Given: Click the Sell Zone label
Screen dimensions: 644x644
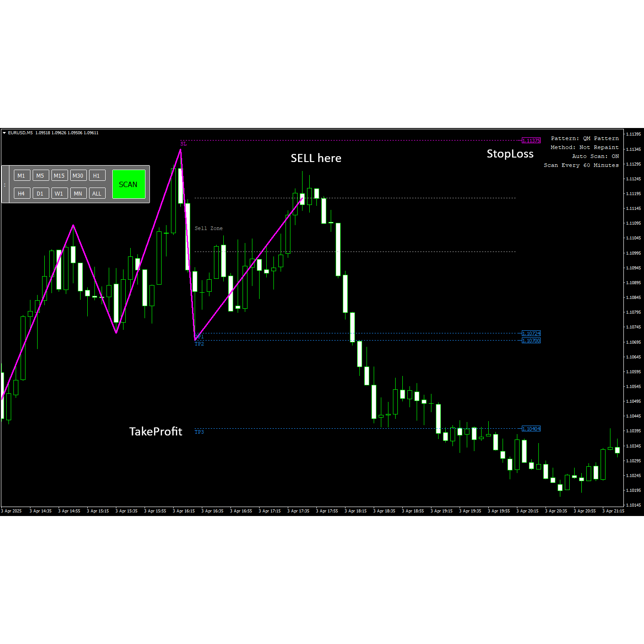Looking at the screenshot, I should (209, 228).
